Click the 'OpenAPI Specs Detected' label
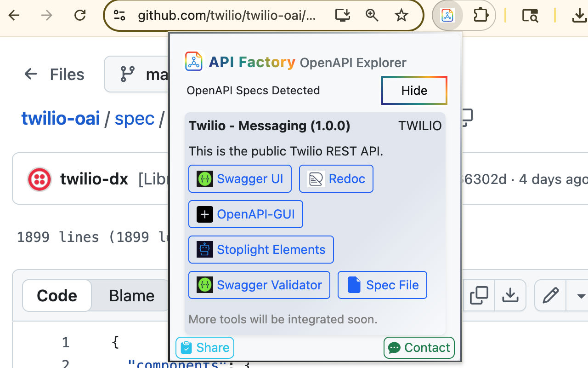Image resolution: width=588 pixels, height=368 pixels. [x=253, y=91]
